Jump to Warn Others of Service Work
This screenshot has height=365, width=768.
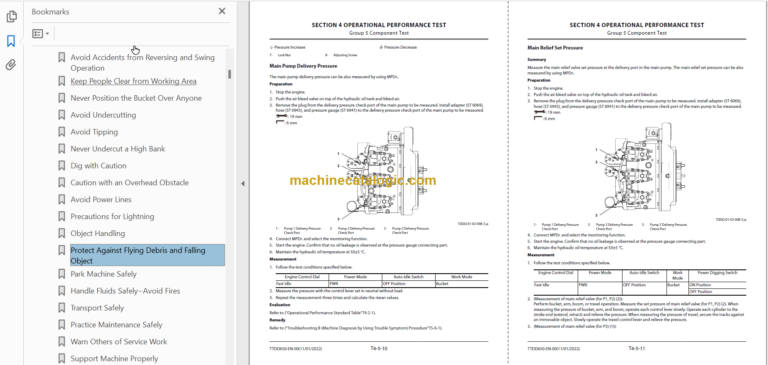pos(119,341)
